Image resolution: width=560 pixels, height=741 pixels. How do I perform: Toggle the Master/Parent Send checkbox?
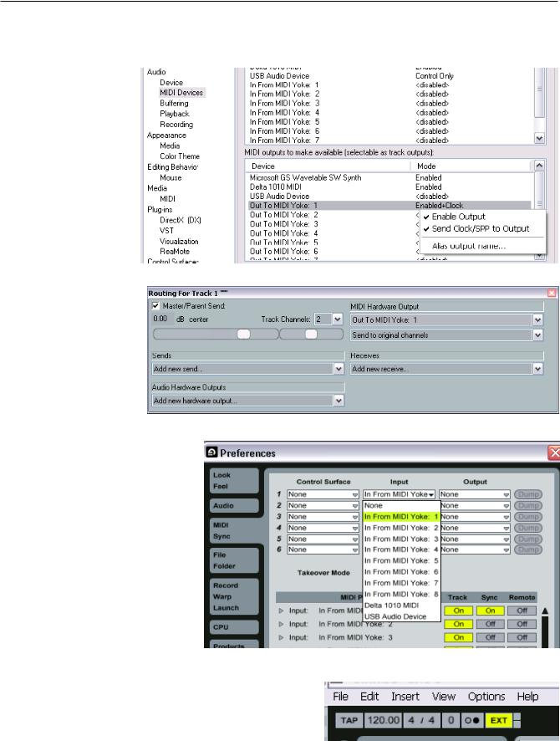155,306
